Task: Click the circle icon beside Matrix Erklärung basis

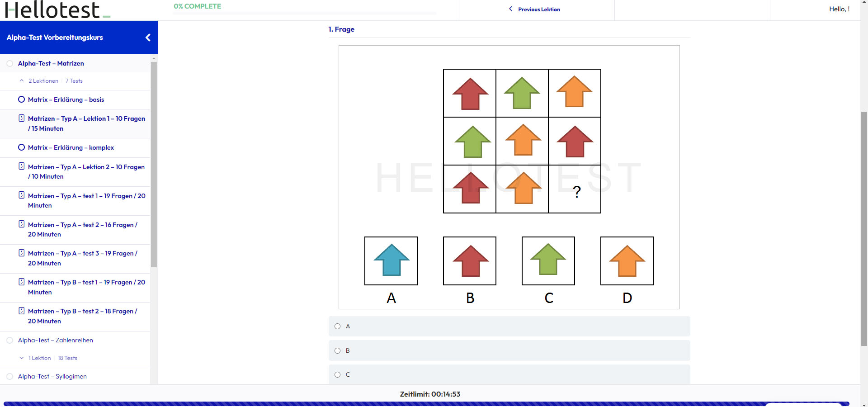Action: coord(21,99)
